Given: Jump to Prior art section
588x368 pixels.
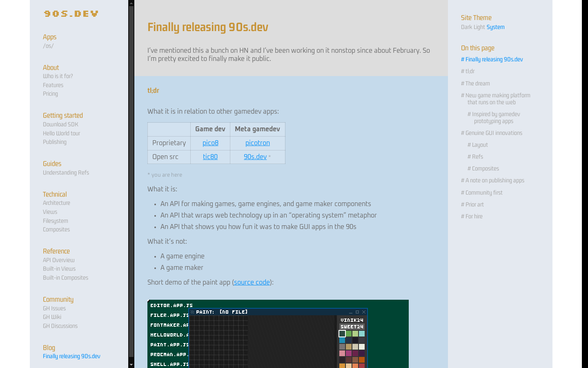Looking at the screenshot, I should (472, 204).
